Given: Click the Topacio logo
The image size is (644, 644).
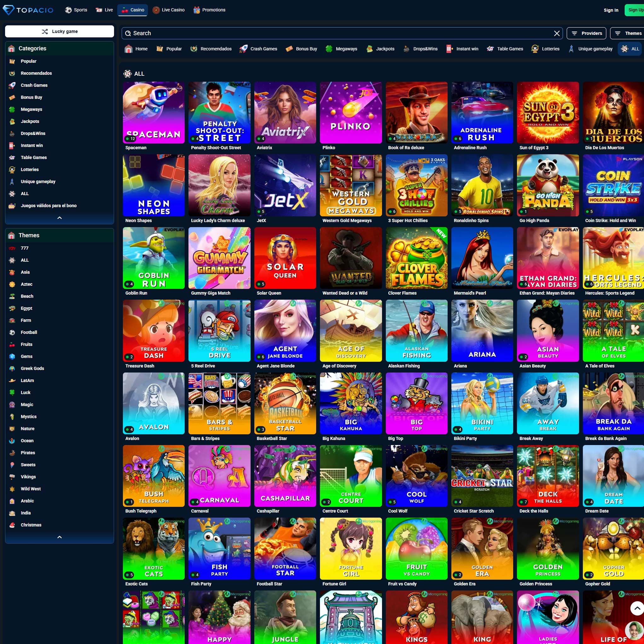Looking at the screenshot, I should (x=28, y=10).
